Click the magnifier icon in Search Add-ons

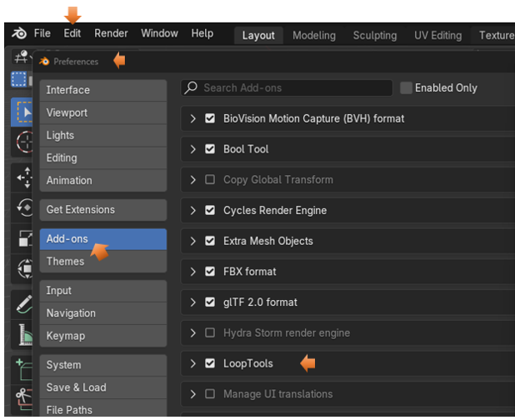192,87
